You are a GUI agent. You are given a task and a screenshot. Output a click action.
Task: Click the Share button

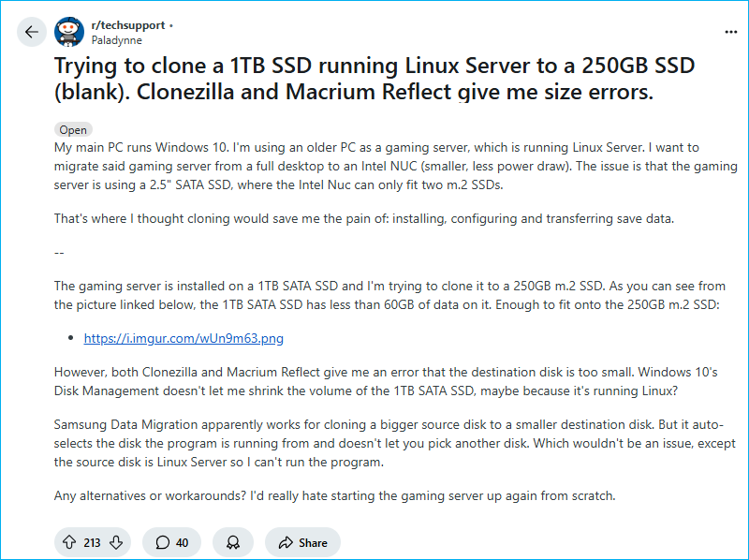pos(302,542)
